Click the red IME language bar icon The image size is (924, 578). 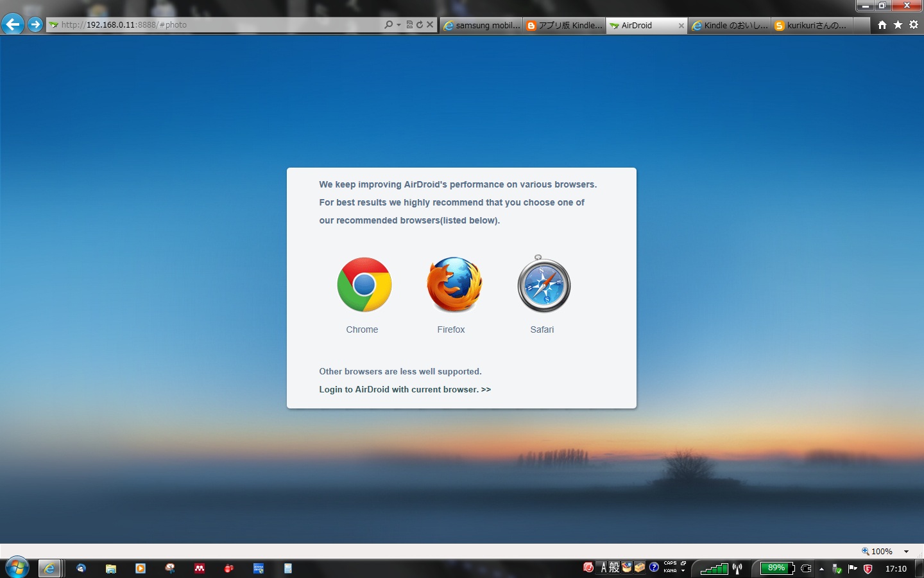(x=588, y=567)
